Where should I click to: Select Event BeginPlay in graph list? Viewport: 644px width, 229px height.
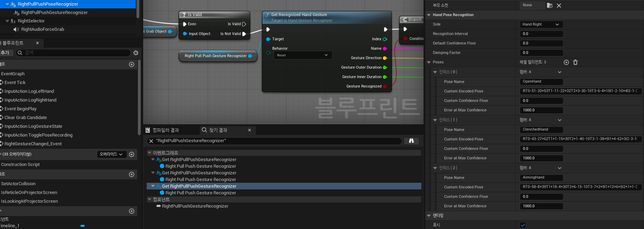[20, 109]
